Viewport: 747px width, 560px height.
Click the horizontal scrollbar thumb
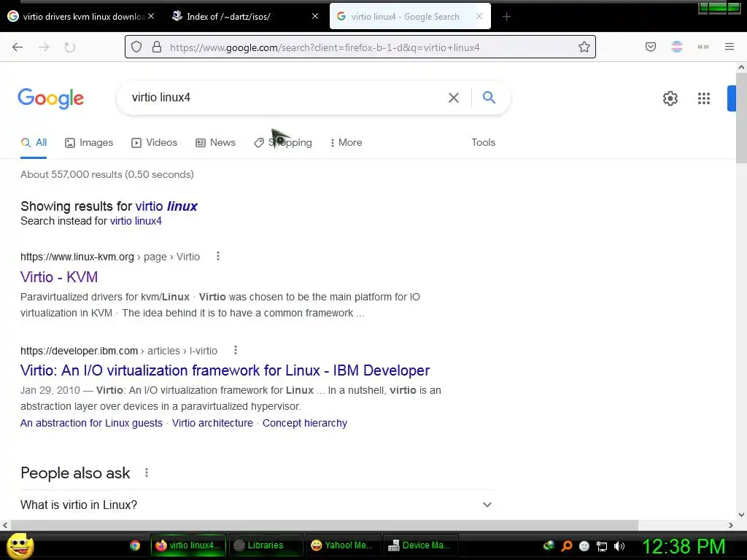coord(324,525)
